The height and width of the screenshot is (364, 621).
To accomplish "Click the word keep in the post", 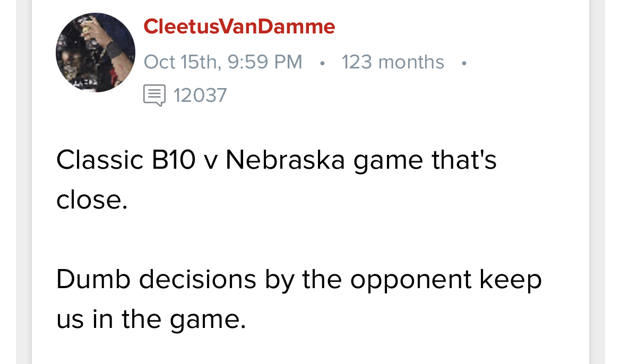I will coord(511,281).
